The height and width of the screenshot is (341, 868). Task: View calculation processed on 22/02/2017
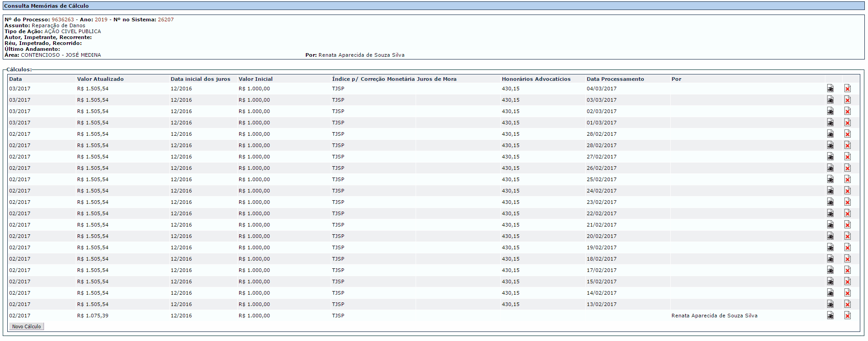(830, 213)
